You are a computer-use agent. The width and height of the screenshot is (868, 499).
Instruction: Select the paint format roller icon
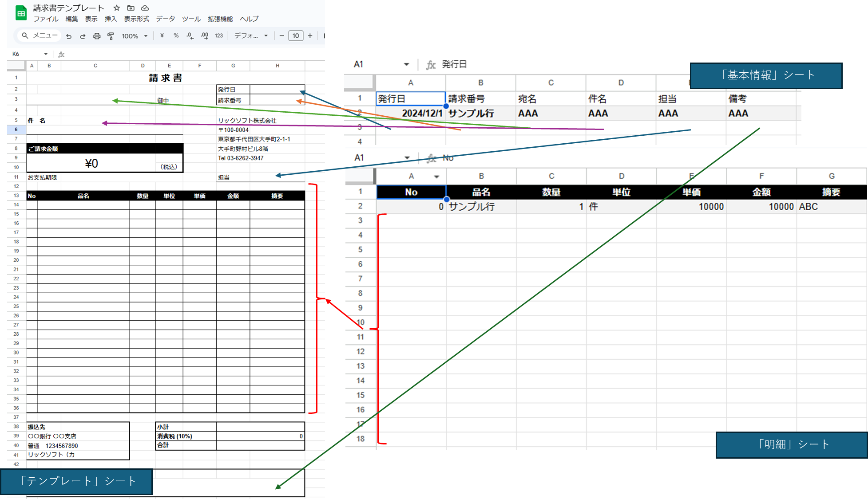[111, 36]
